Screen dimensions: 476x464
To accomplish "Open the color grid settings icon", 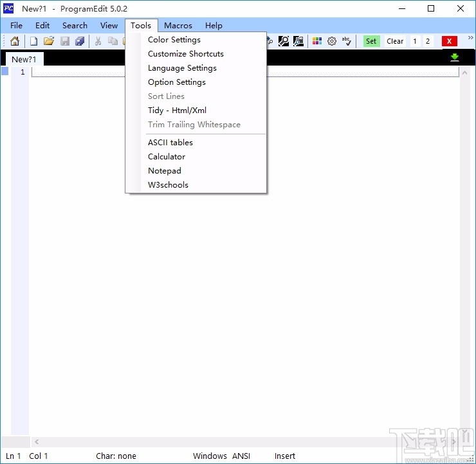I will click(317, 41).
